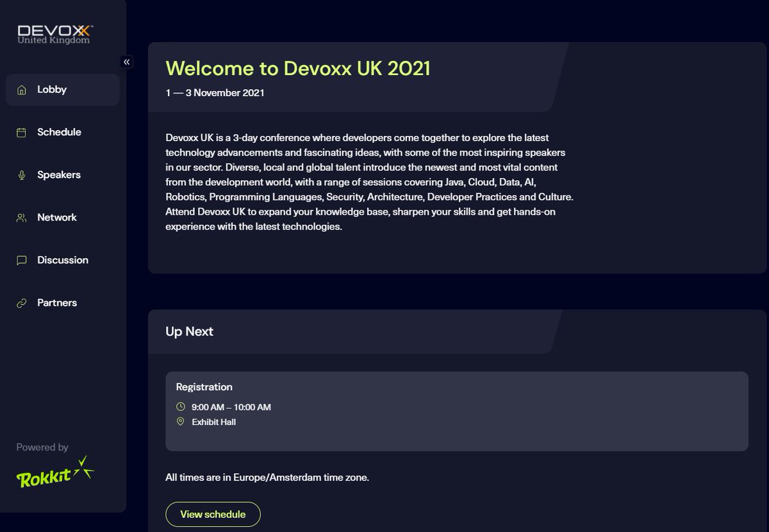Image resolution: width=769 pixels, height=532 pixels.
Task: Open the Discussion section
Action: [62, 260]
